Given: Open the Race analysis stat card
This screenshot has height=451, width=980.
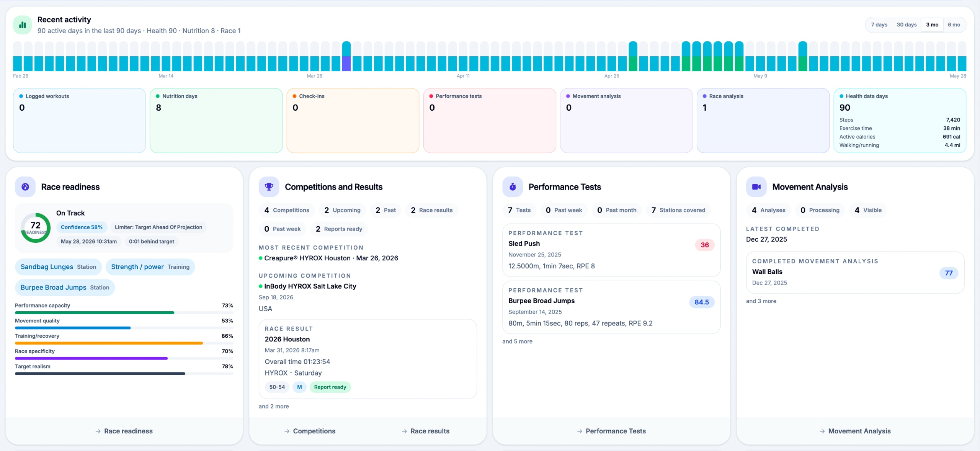Looking at the screenshot, I should pyautogui.click(x=763, y=121).
